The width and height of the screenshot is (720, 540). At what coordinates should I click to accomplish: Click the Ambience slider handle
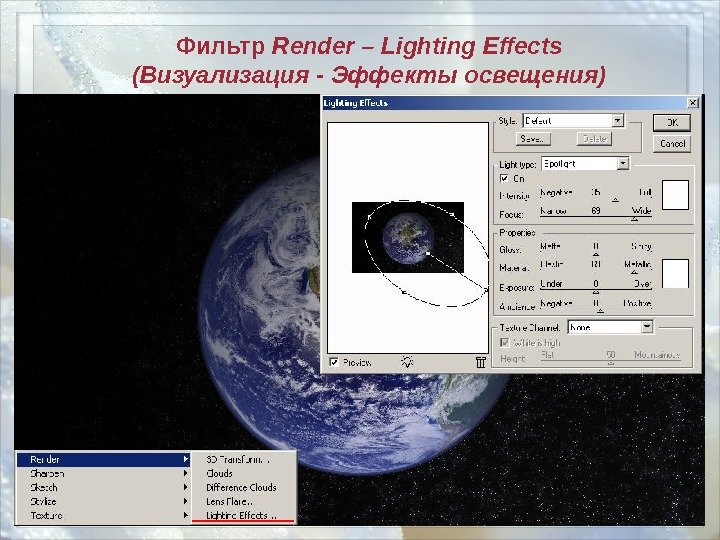tap(600, 311)
